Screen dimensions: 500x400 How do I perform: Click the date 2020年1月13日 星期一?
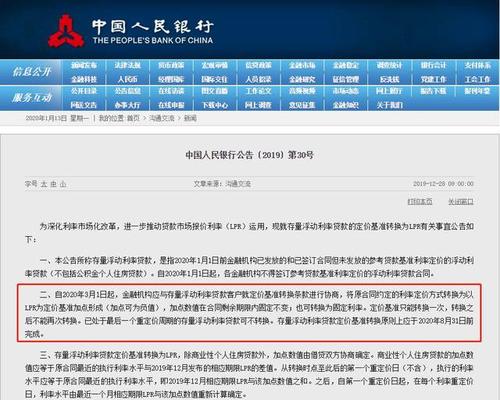tap(57, 118)
